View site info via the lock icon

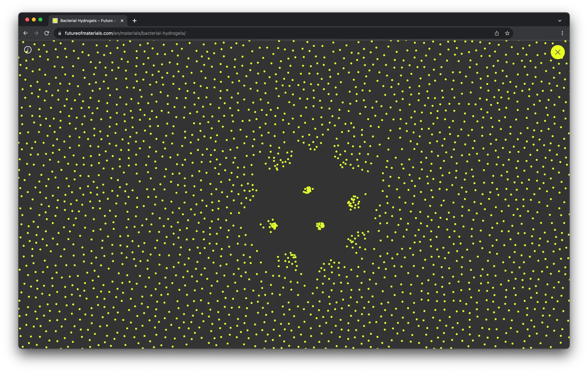click(x=60, y=33)
